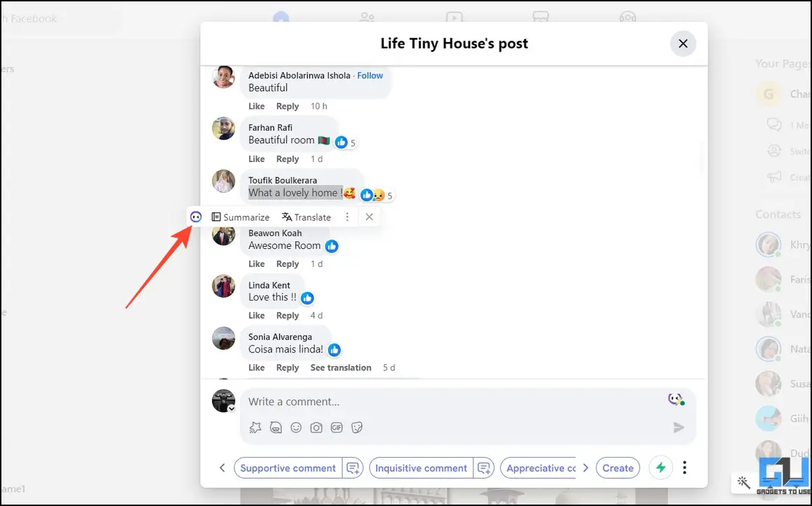Open Linda Kent's profile name
Viewport: 812px width, 506px height.
[x=269, y=285]
